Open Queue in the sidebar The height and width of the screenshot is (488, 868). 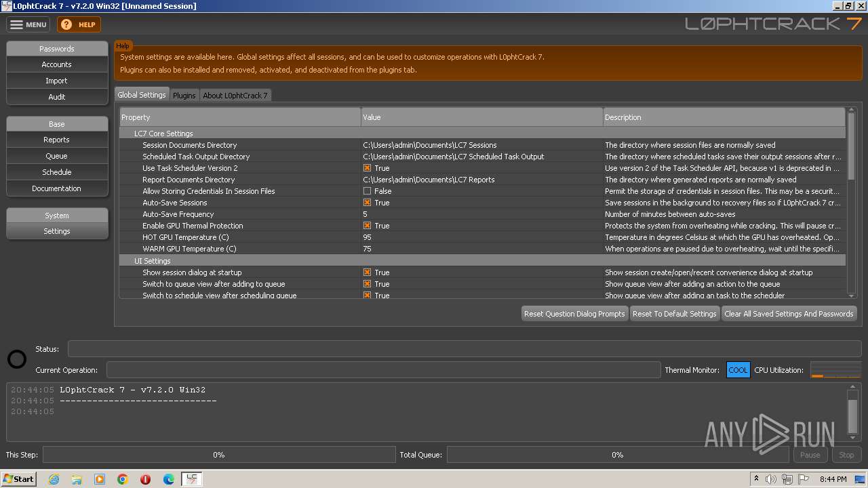[x=57, y=156]
